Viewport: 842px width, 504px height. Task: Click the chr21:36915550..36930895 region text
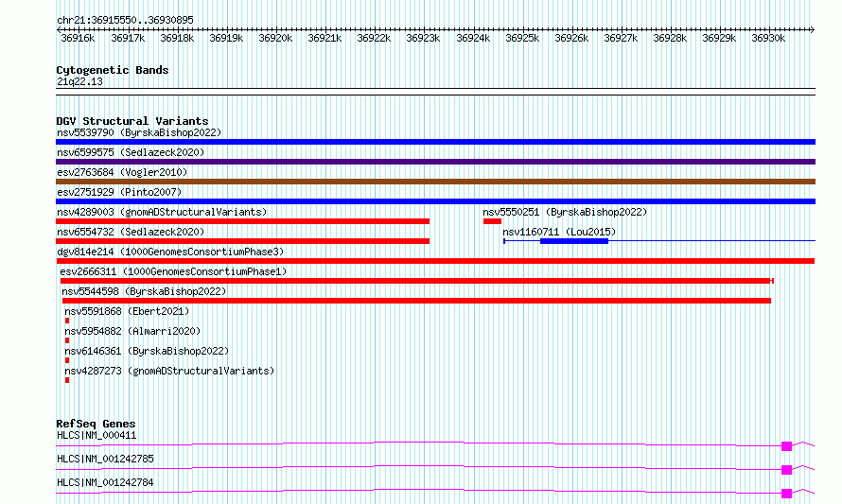[x=125, y=20]
